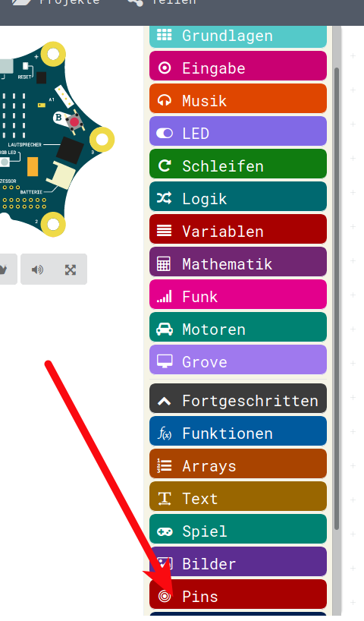Select the Eingabe target icon
The width and height of the screenshot is (364, 621).
(x=165, y=68)
